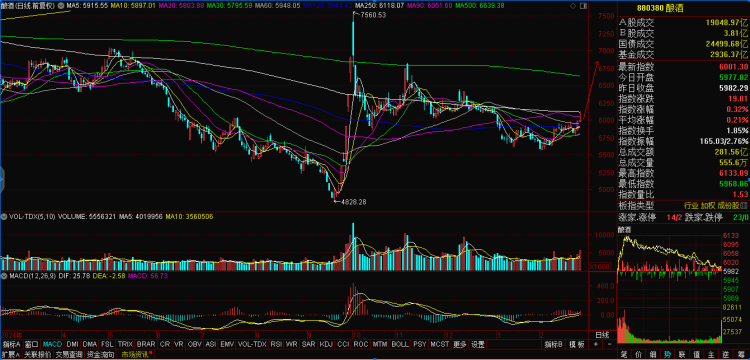Image resolution: width=750 pixels, height=360 pixels.
Task: Expand the 指标A indicator menu
Action: click(11, 344)
